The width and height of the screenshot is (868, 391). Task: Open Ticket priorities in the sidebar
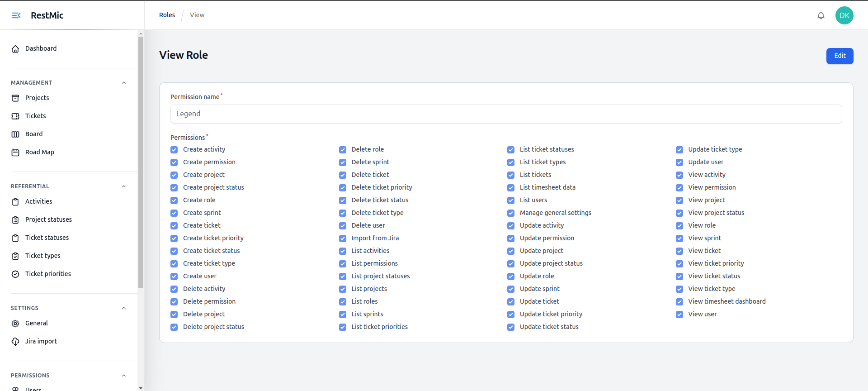[48, 274]
